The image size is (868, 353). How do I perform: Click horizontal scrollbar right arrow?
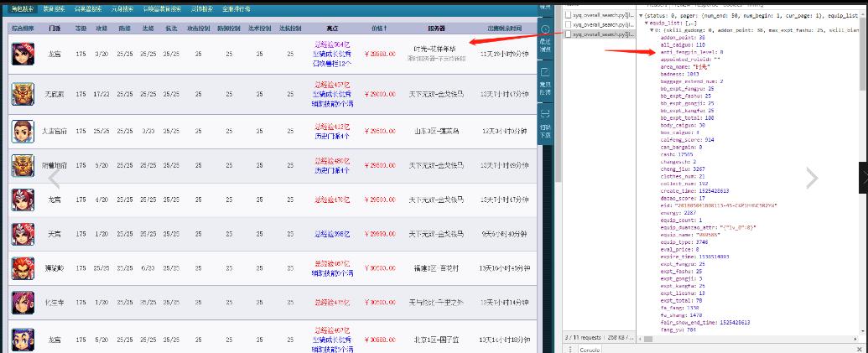pyautogui.click(x=856, y=338)
